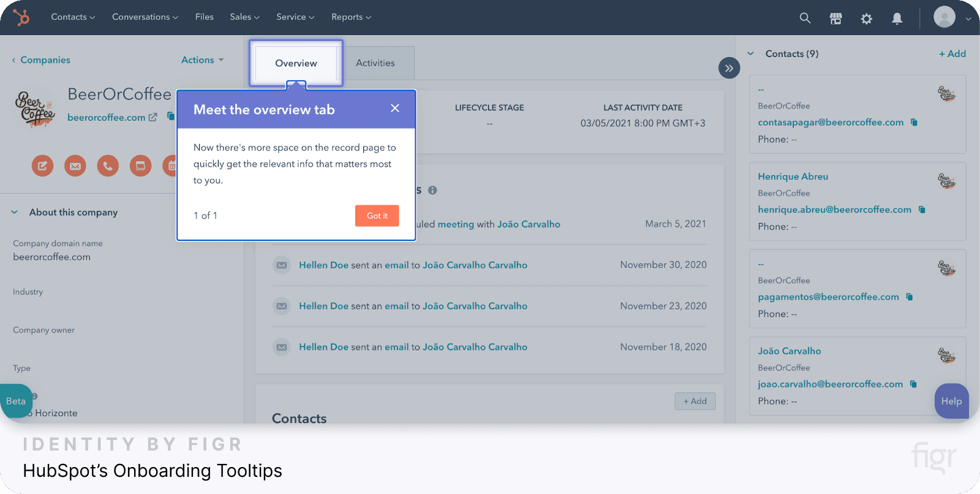Open pagamentos@beerorcoffee.com email link
This screenshot has height=494, width=980.
click(828, 297)
